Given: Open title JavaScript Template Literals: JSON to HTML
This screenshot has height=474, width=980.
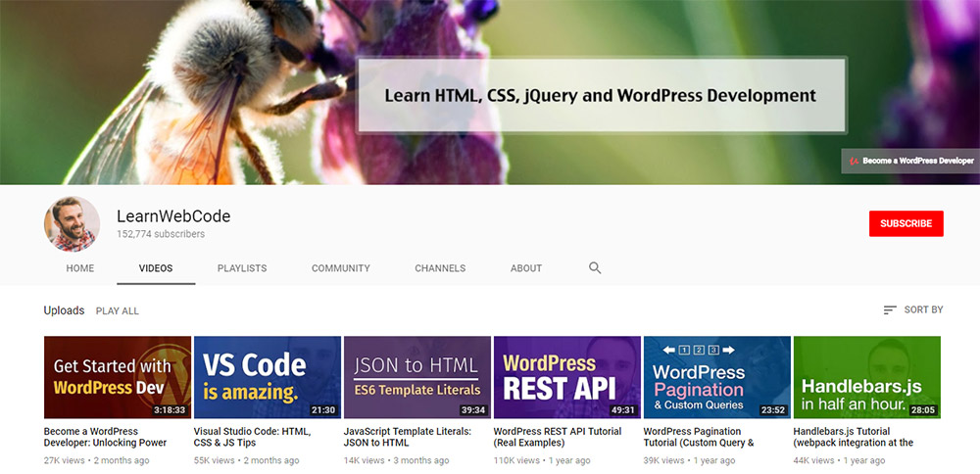Looking at the screenshot, I should coord(408,437).
